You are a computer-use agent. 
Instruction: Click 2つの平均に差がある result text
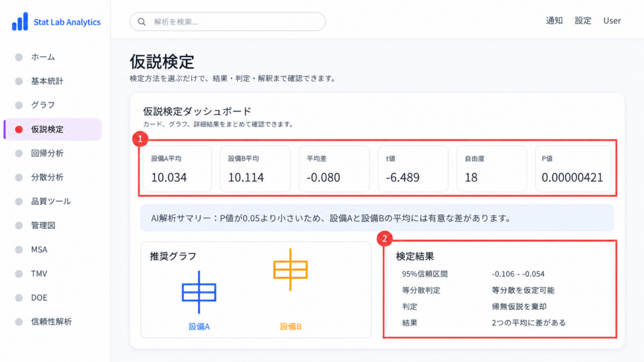pos(528,323)
